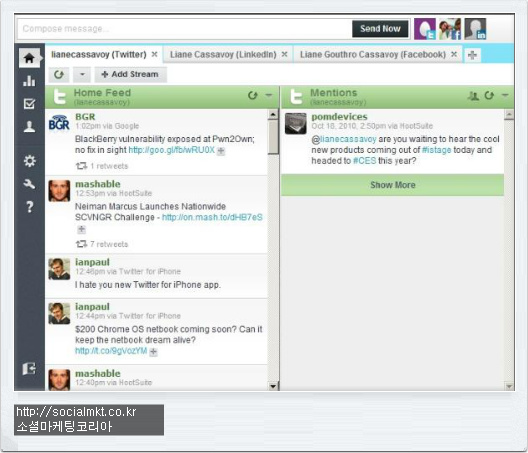Image resolution: width=528 pixels, height=453 pixels.
Task: Switch to the lianecassavoy (Twitter) tab
Action: tap(99, 55)
